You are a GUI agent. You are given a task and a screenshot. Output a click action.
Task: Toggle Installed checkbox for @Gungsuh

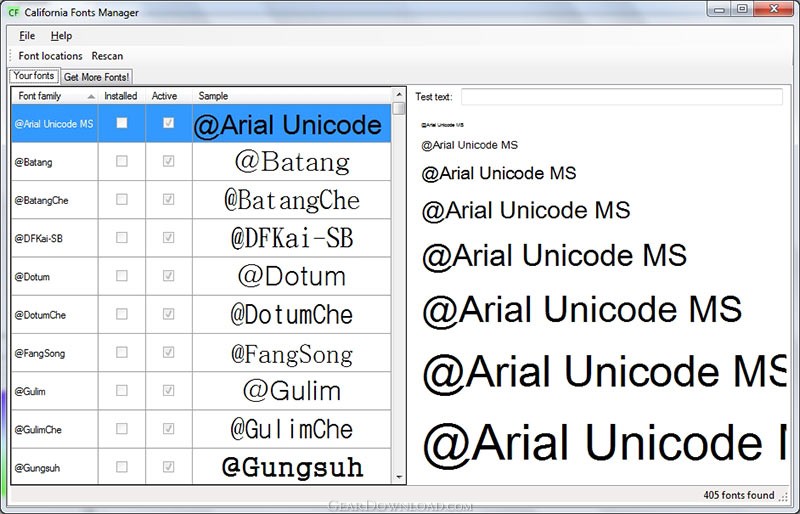[x=121, y=467]
